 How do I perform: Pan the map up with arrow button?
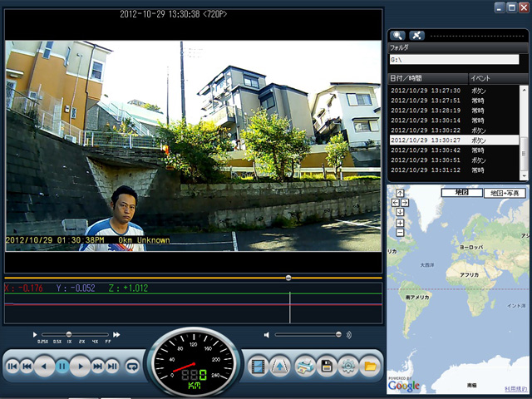tap(400, 194)
